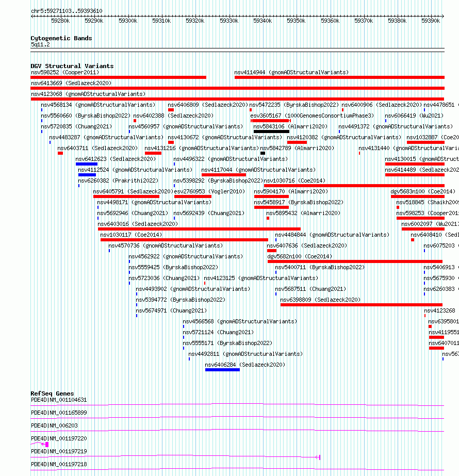Select the nsv5843106 (Almarri2020) label

(290, 126)
